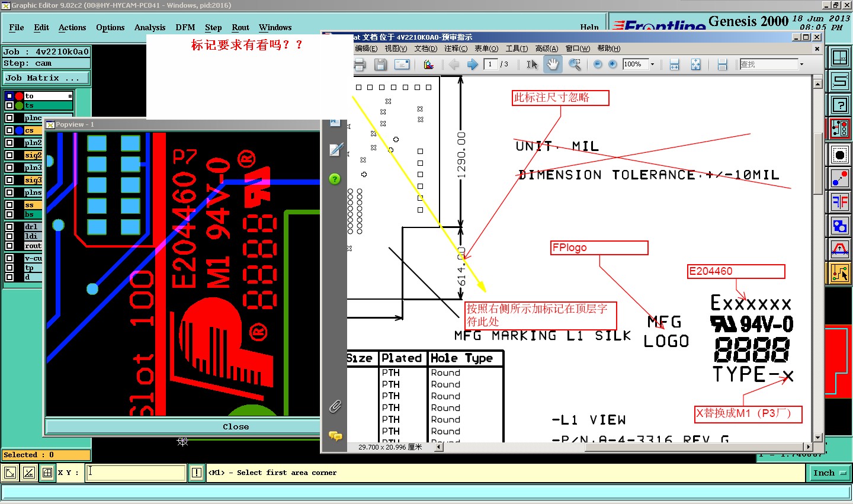The height and width of the screenshot is (504, 853).
Task: Expand the to layer options marker
Action: pyautogui.click(x=70, y=96)
